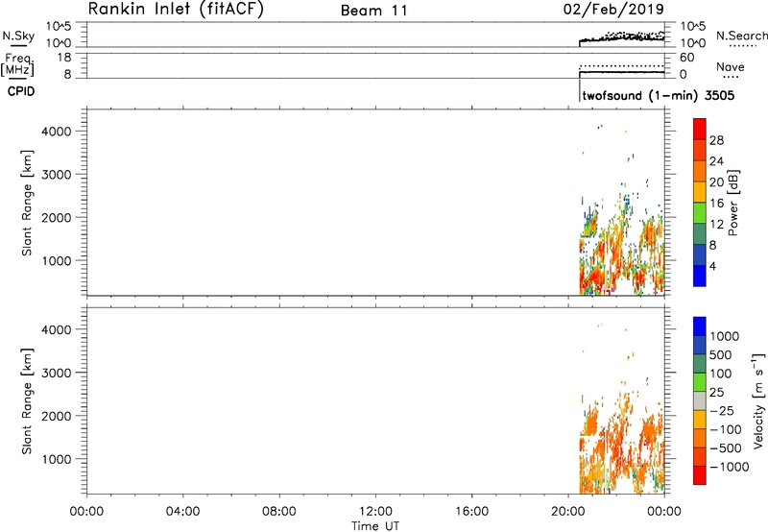Click the '16:00' time tick label
The height and width of the screenshot is (532, 768).
click(x=471, y=512)
